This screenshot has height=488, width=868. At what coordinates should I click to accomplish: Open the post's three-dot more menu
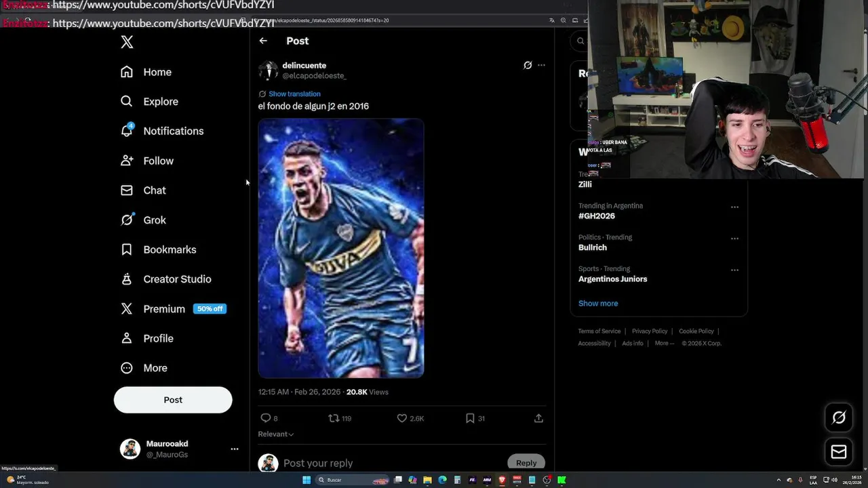(x=541, y=65)
